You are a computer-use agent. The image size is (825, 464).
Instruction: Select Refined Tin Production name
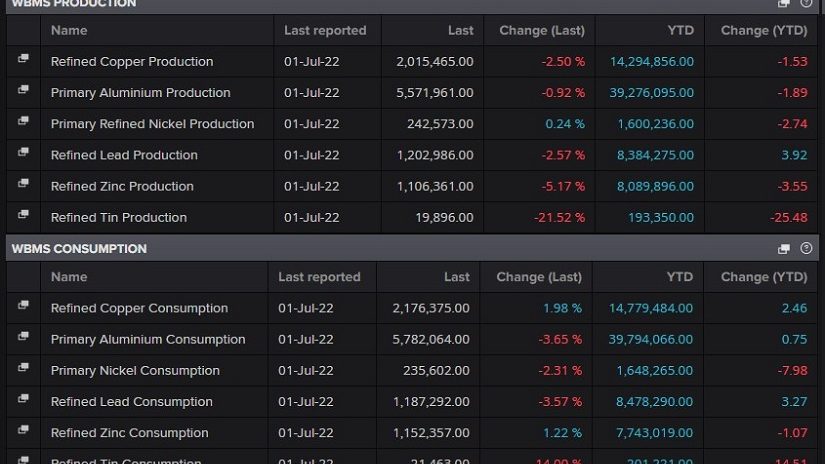119,217
